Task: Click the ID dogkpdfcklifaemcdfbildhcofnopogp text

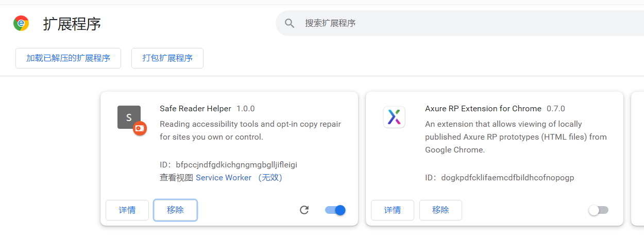Action: coord(500,178)
